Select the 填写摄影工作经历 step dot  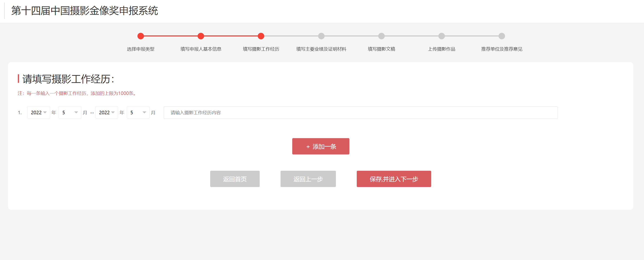[x=261, y=36]
